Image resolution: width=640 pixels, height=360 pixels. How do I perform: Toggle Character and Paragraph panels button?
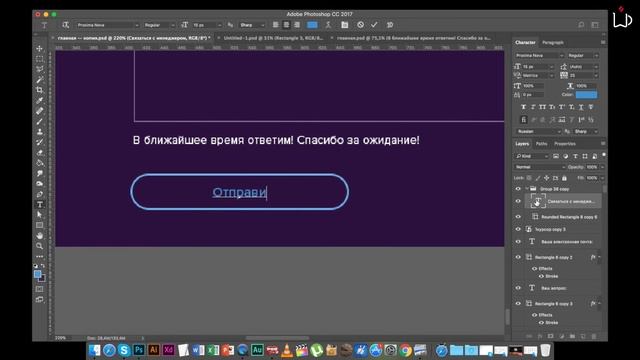(344, 25)
